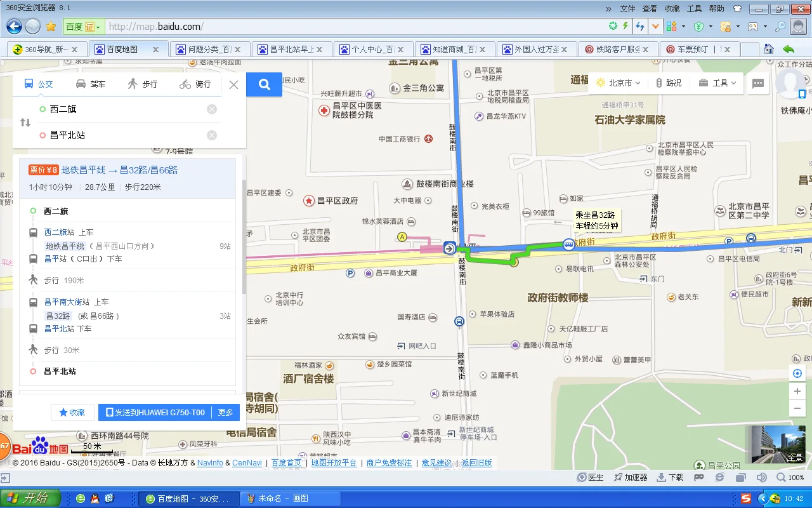Image resolution: width=812 pixels, height=508 pixels.
Task: Clear the 昌平北站 destination input field
Action: click(x=212, y=135)
